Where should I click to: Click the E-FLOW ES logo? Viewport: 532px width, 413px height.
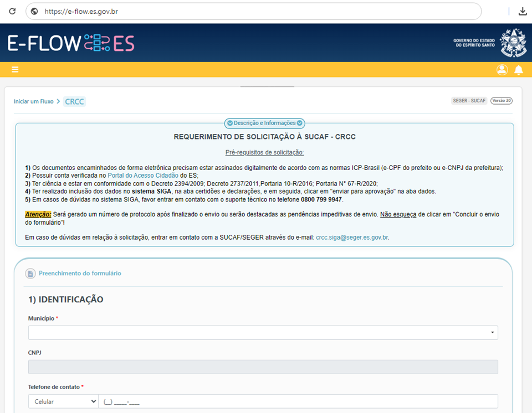70,43
